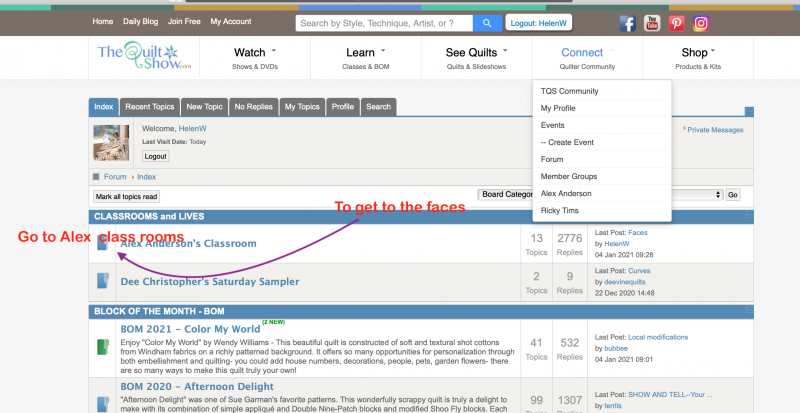Switch to the Recent Topics tab
This screenshot has height=413, width=800.
coord(150,107)
